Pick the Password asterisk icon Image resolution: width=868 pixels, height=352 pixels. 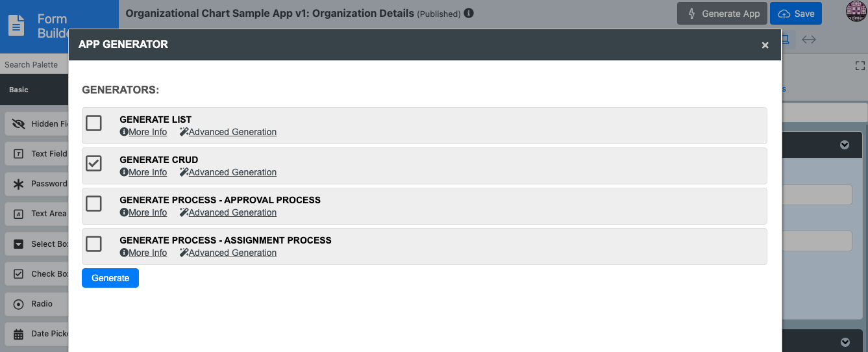tap(18, 184)
